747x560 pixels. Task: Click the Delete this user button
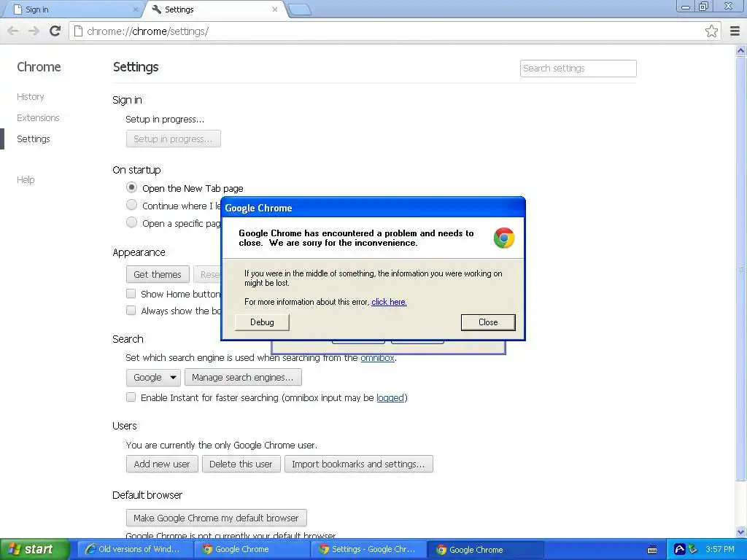(x=241, y=464)
